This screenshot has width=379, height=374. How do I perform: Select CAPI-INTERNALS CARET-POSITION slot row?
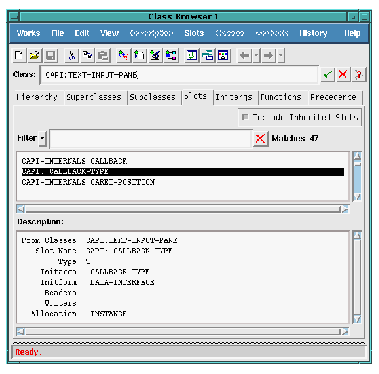coord(183,182)
